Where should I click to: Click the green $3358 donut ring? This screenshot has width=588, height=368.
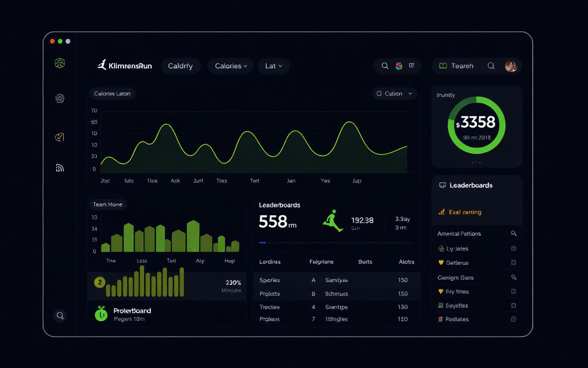click(x=476, y=125)
